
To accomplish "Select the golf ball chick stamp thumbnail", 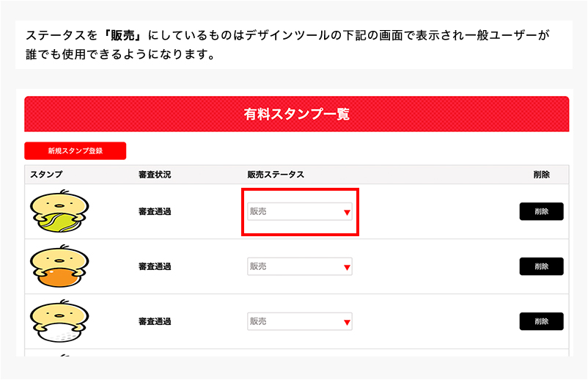I will (59, 321).
